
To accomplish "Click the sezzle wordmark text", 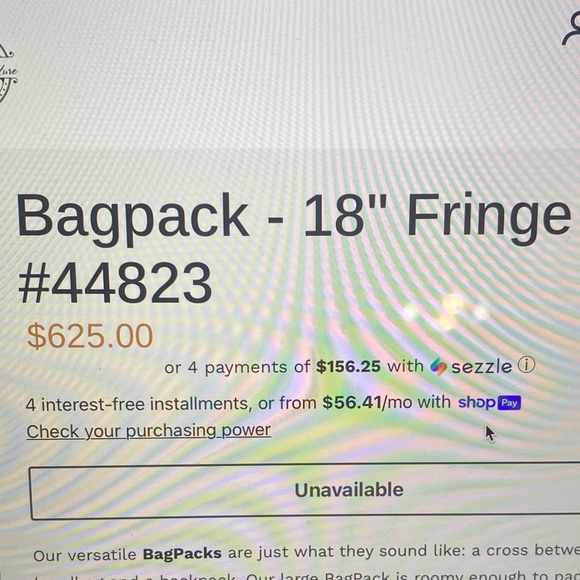I will (x=482, y=367).
